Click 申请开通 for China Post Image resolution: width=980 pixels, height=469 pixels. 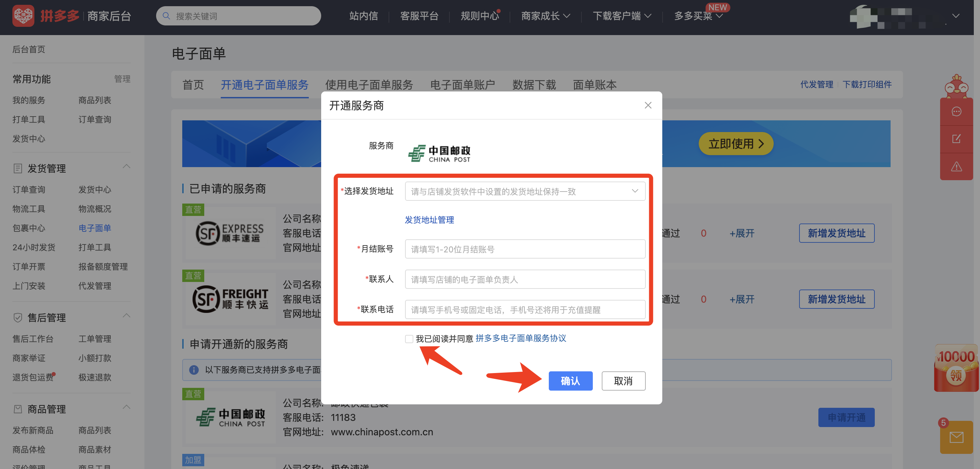(846, 417)
